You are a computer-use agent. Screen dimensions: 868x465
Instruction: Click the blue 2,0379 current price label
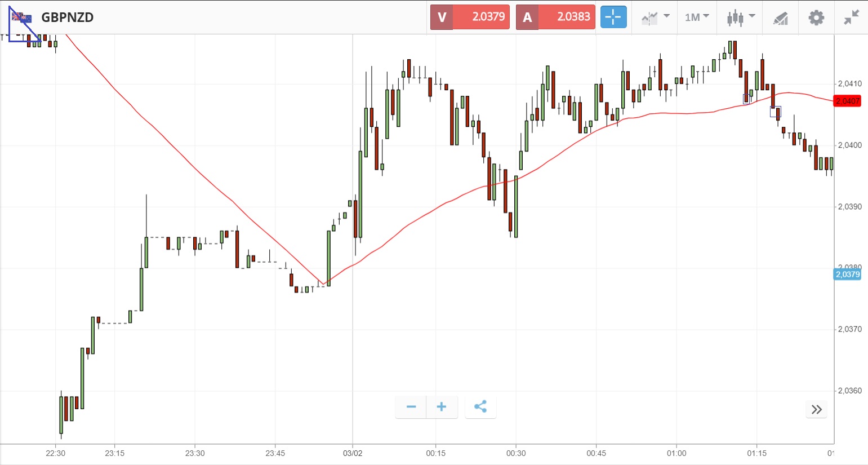tap(847, 274)
